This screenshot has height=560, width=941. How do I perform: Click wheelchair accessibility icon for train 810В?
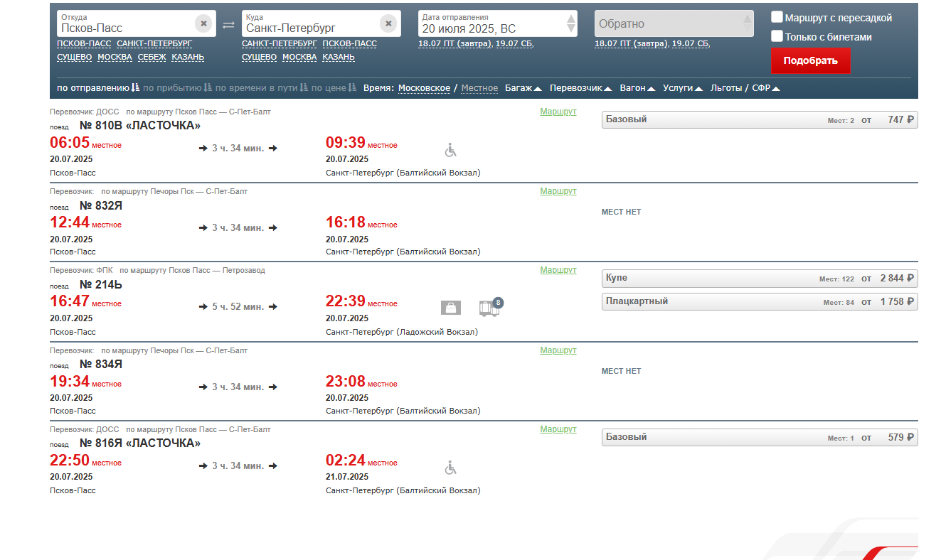[450, 150]
